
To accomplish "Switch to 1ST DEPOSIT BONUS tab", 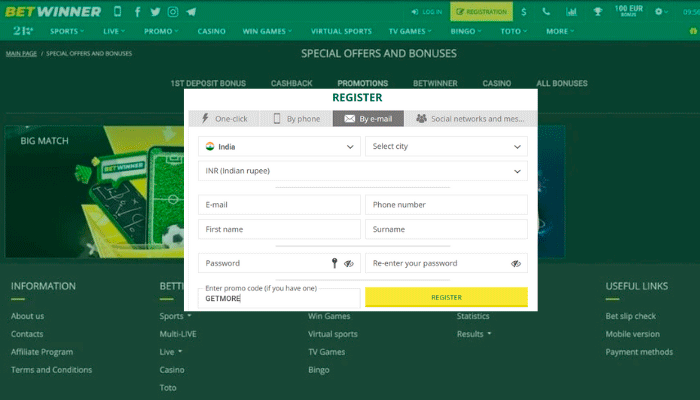I will click(x=208, y=83).
